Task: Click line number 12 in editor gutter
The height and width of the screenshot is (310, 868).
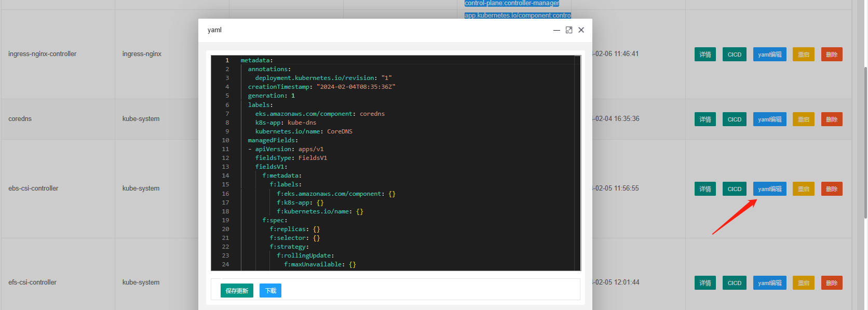Action: [225, 158]
